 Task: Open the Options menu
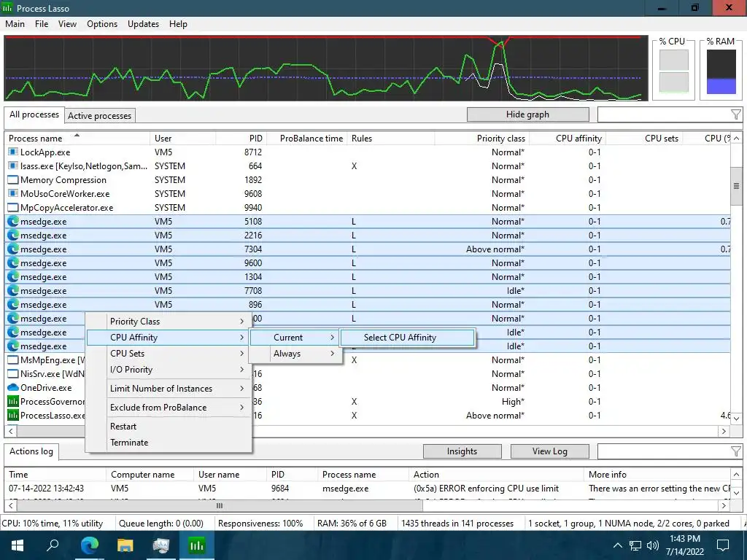pos(102,24)
